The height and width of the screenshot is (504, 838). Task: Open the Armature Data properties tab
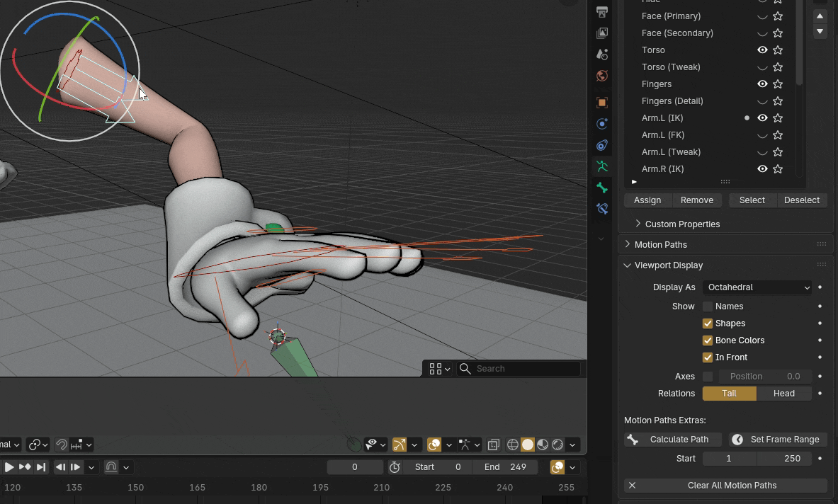click(602, 166)
